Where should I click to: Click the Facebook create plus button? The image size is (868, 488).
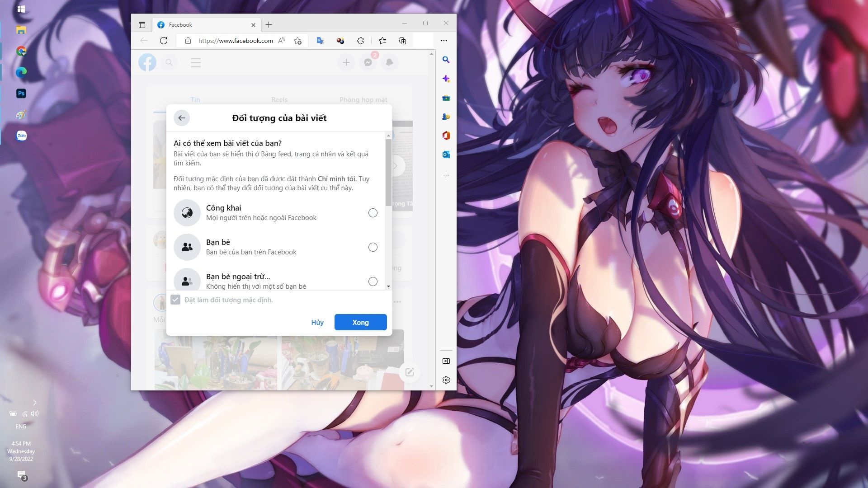[346, 62]
